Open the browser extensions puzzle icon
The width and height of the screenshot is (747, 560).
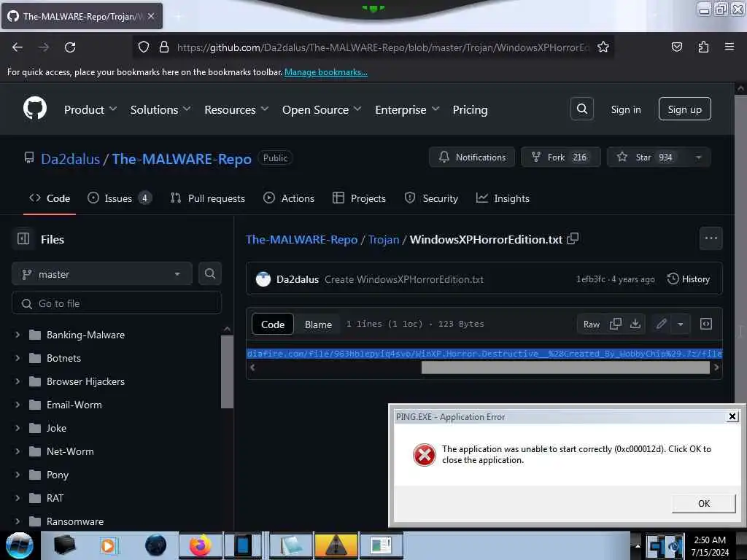click(703, 47)
